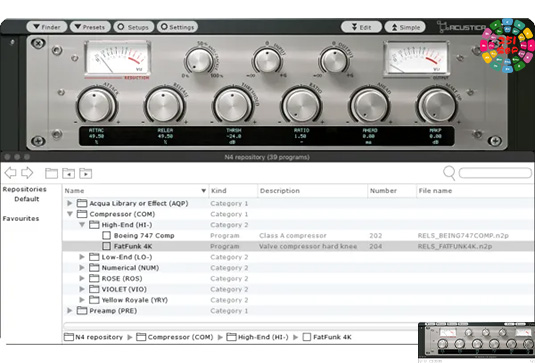Expand the Numerical (NUM) folder

pos(82,268)
